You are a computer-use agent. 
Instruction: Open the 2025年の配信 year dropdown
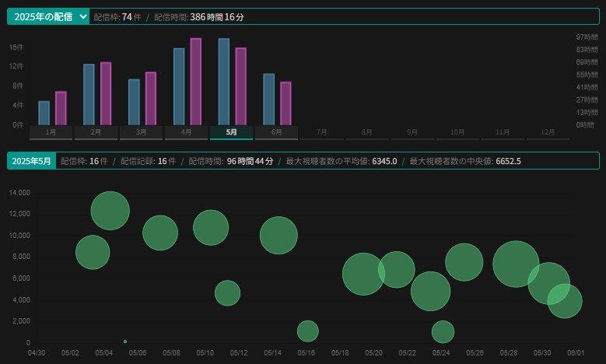(48, 16)
